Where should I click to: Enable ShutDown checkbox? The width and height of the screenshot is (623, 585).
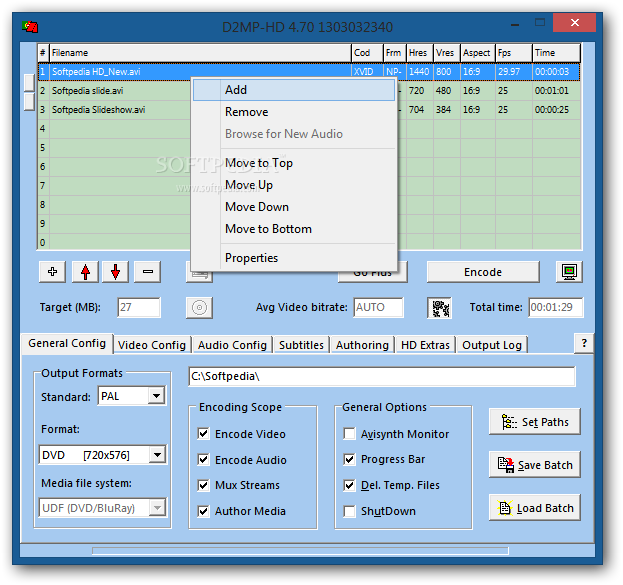point(349,511)
